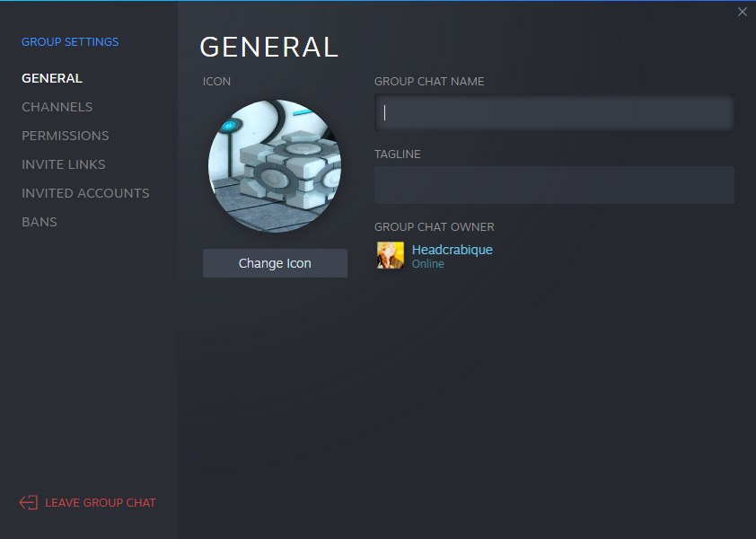
Task: Click the Group Chat Owner label
Action: [x=434, y=226]
